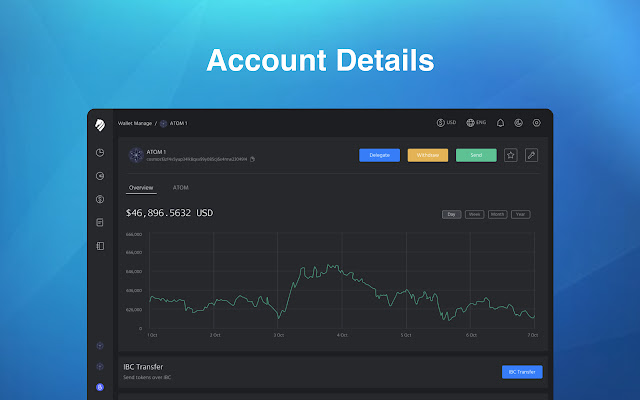
Task: Click the ATOM 1 account name text
Action: [x=156, y=152]
